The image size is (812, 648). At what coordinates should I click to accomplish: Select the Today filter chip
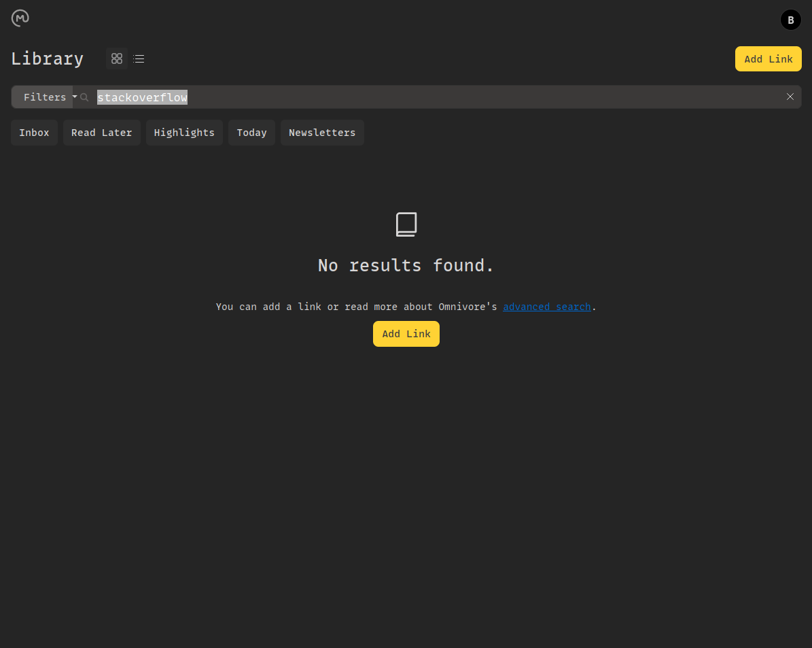point(251,132)
